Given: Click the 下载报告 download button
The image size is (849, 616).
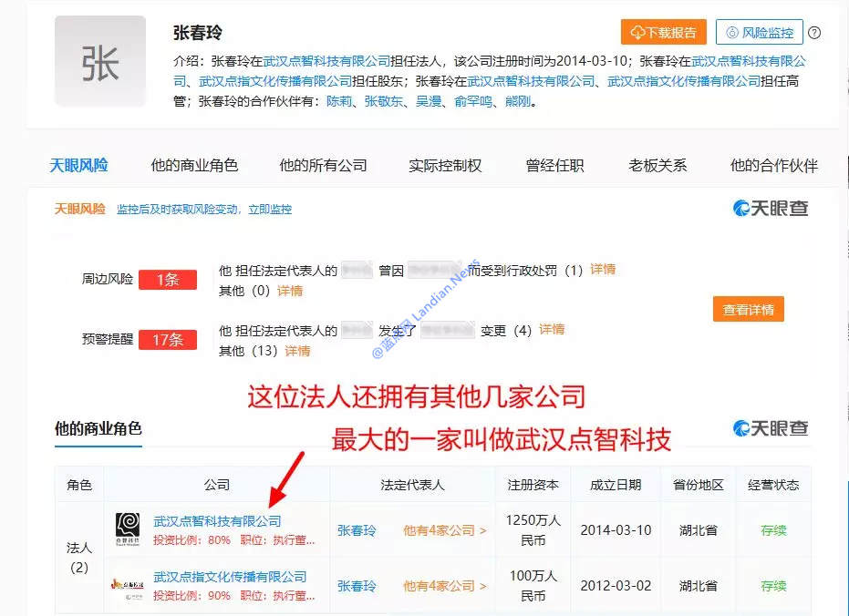Looking at the screenshot, I should (x=663, y=32).
